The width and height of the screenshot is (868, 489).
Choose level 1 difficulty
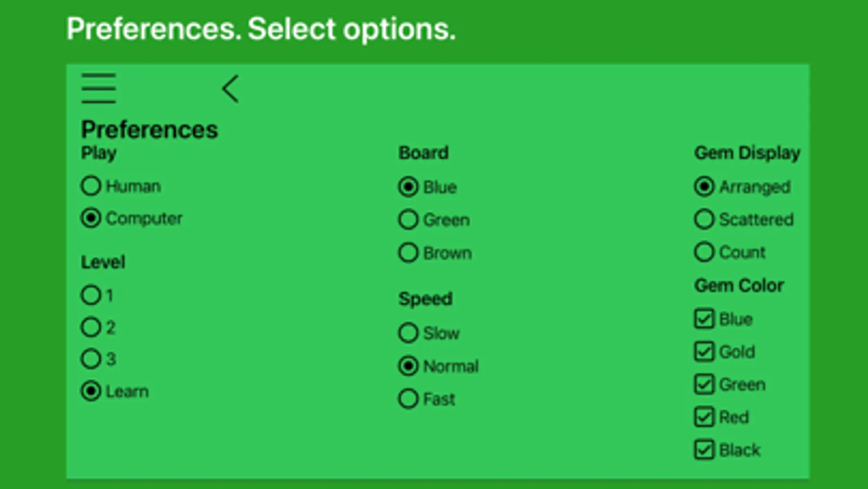point(91,295)
